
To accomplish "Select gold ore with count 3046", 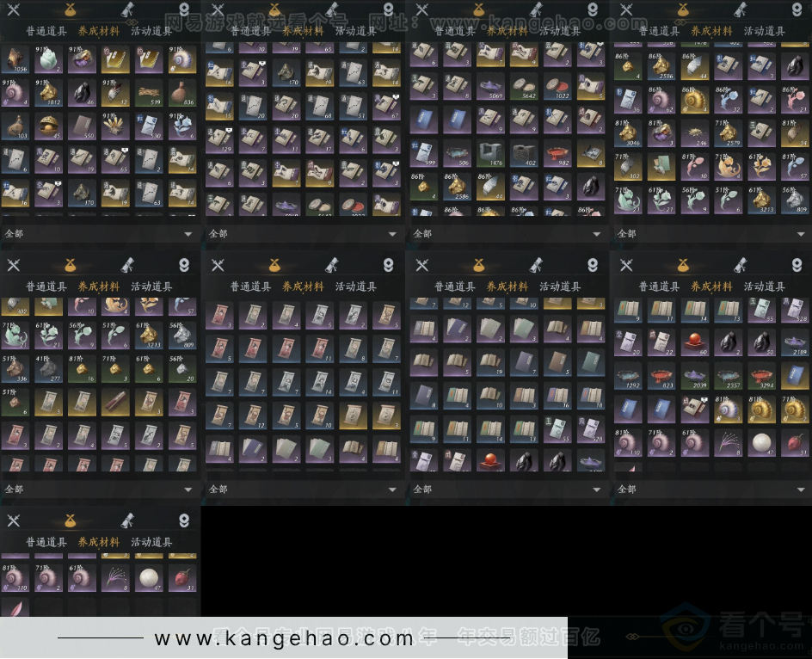I will 628,132.
